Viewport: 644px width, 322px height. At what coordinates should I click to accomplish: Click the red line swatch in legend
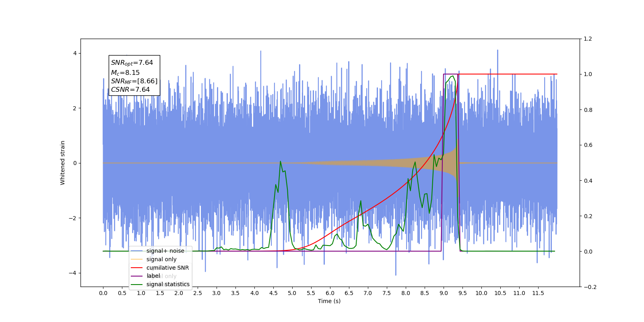coord(137,268)
